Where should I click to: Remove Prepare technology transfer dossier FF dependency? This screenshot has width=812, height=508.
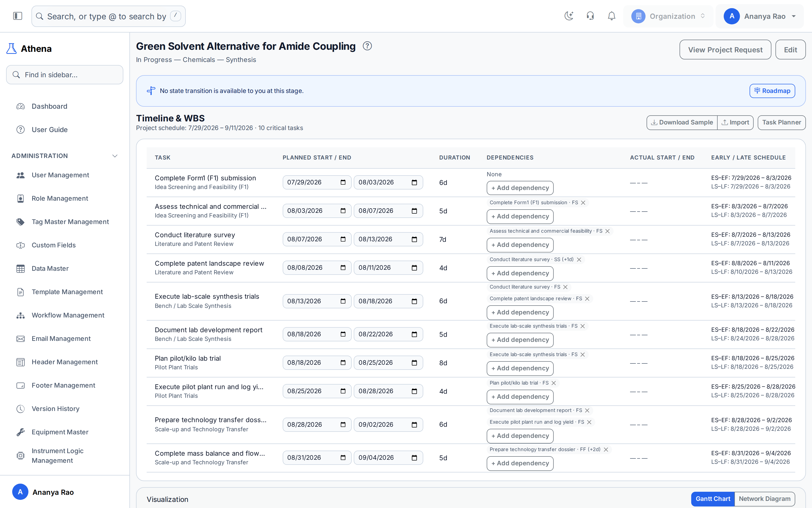click(x=606, y=450)
